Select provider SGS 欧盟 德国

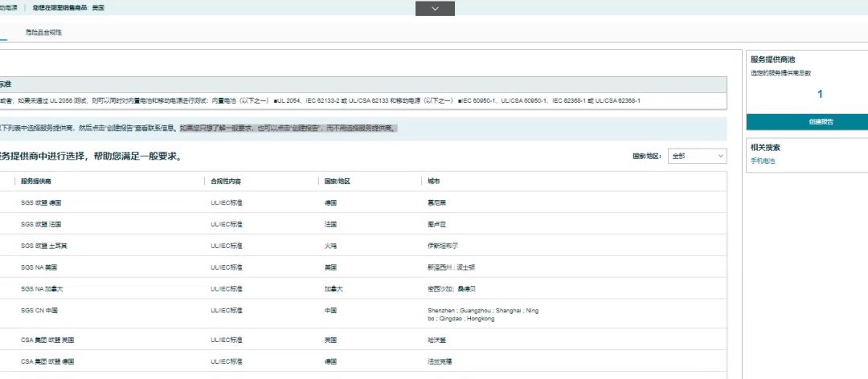point(41,202)
